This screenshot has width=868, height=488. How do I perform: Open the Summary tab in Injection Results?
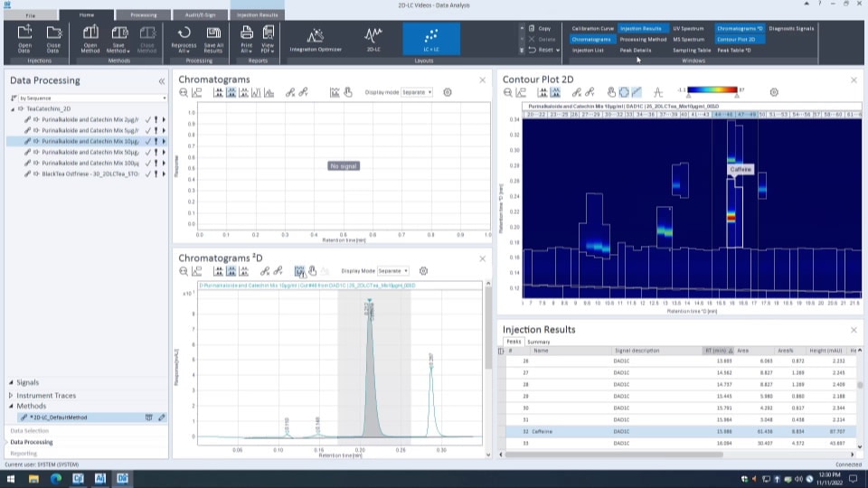pos(539,342)
